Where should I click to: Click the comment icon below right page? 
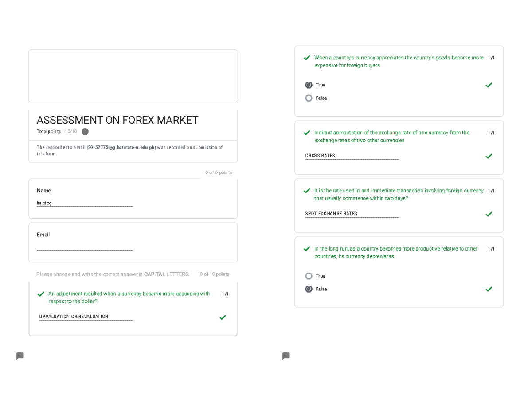[286, 356]
